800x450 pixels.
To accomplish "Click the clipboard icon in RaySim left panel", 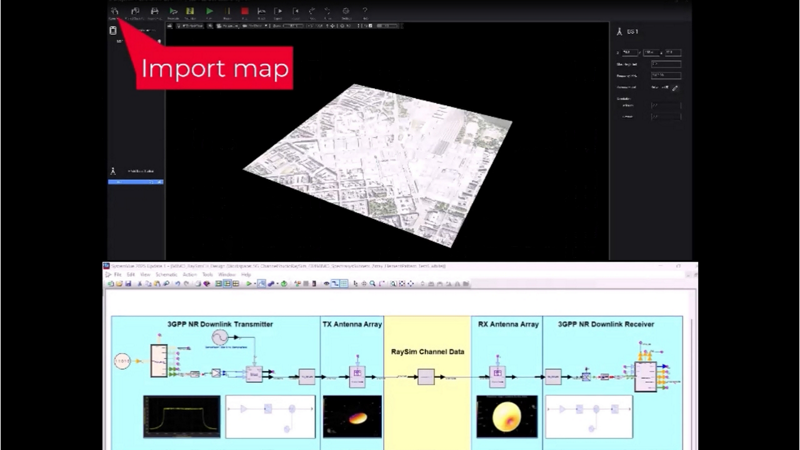I will coord(113,31).
